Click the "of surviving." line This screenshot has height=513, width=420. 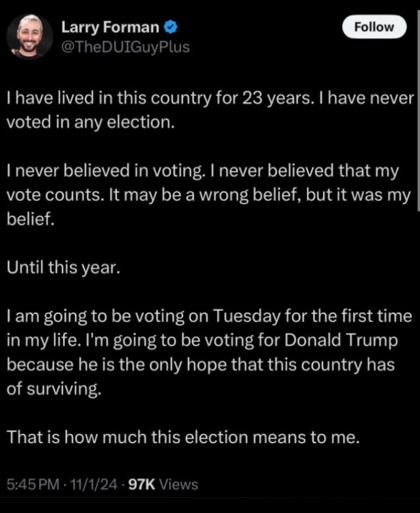pyautogui.click(x=54, y=389)
